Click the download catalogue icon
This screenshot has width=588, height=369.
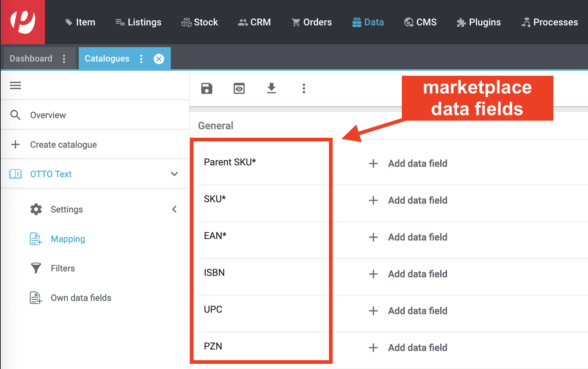(272, 88)
